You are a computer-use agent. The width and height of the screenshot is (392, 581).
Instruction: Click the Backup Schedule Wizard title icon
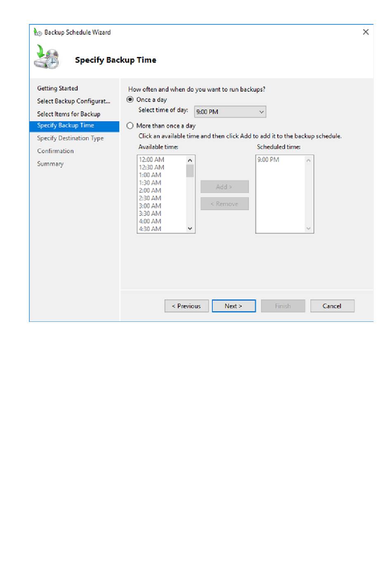point(38,32)
